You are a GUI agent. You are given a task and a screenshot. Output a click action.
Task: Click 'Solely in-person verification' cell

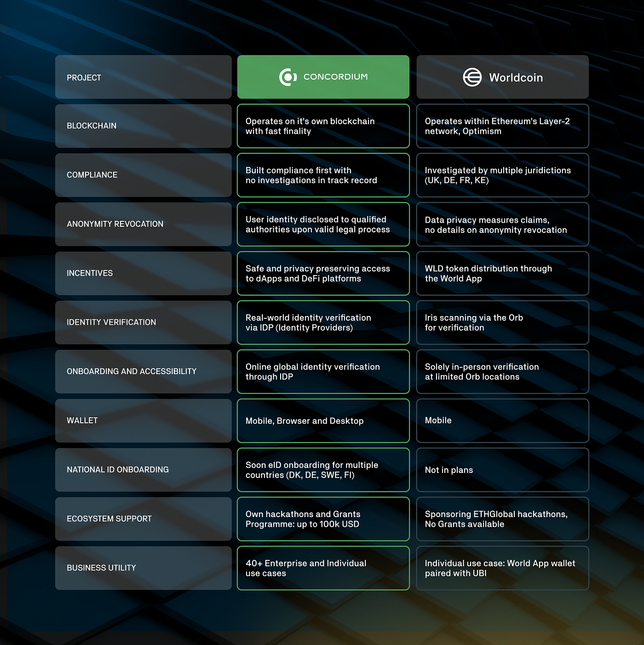502,372
